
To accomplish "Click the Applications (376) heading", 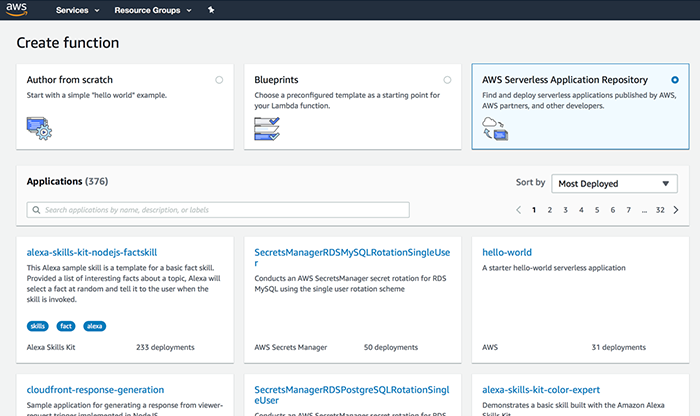I will coord(67,181).
